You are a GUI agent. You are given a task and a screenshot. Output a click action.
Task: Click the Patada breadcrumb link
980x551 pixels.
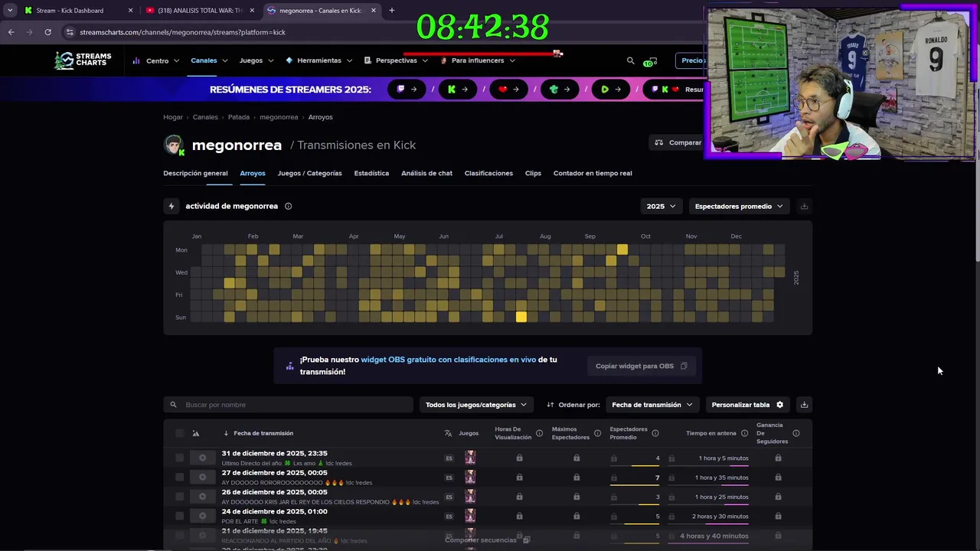point(239,117)
